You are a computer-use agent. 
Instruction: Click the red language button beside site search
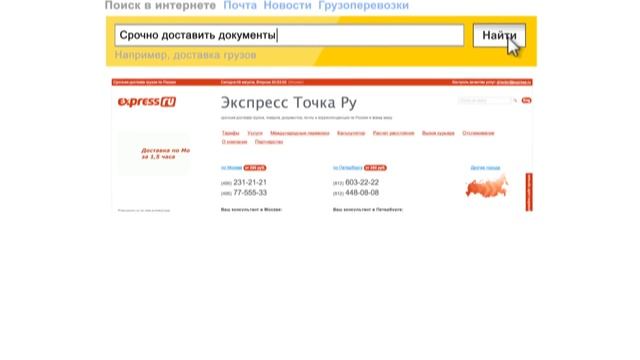click(526, 100)
